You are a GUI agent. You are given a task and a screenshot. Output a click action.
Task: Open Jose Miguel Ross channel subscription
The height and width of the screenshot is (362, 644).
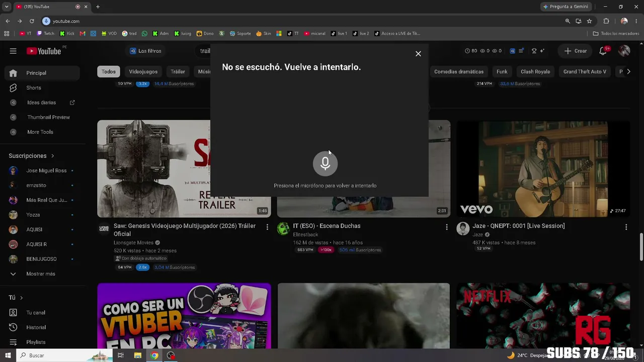[42, 170]
